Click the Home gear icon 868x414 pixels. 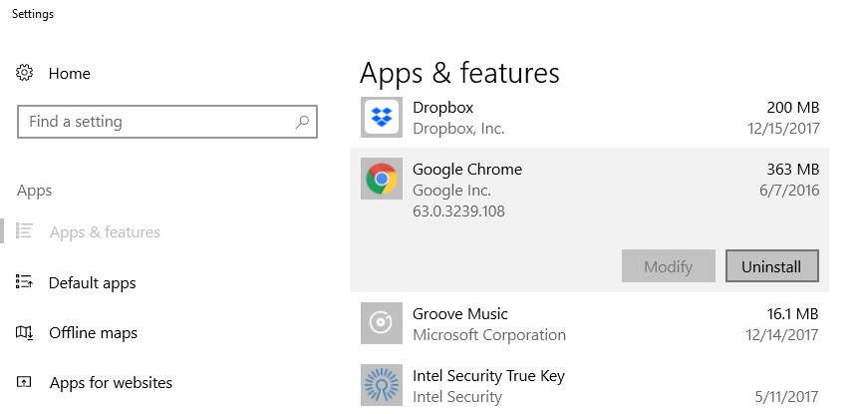[24, 73]
